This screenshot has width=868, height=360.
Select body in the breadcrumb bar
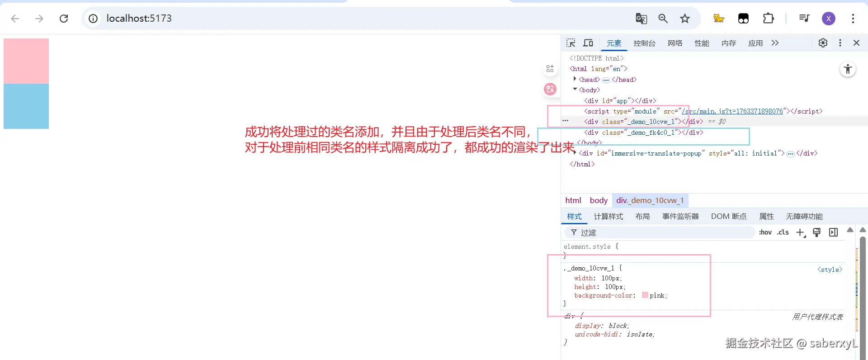pos(599,200)
